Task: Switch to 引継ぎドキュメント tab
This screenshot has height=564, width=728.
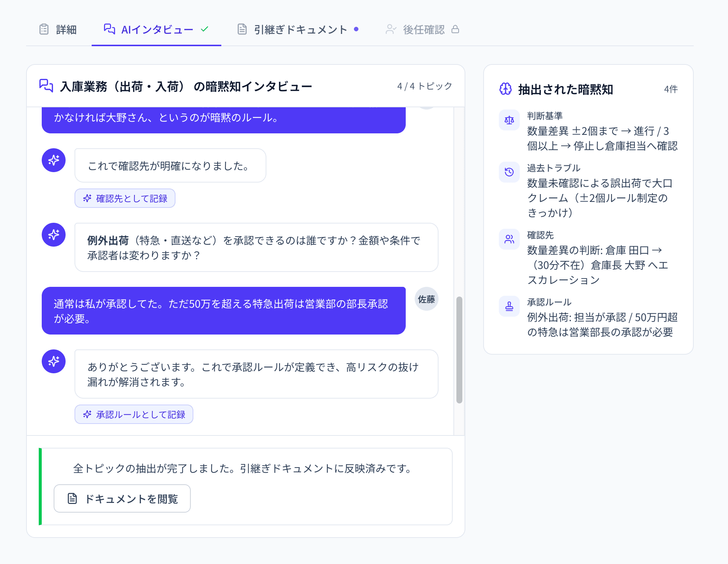Action: [298, 29]
